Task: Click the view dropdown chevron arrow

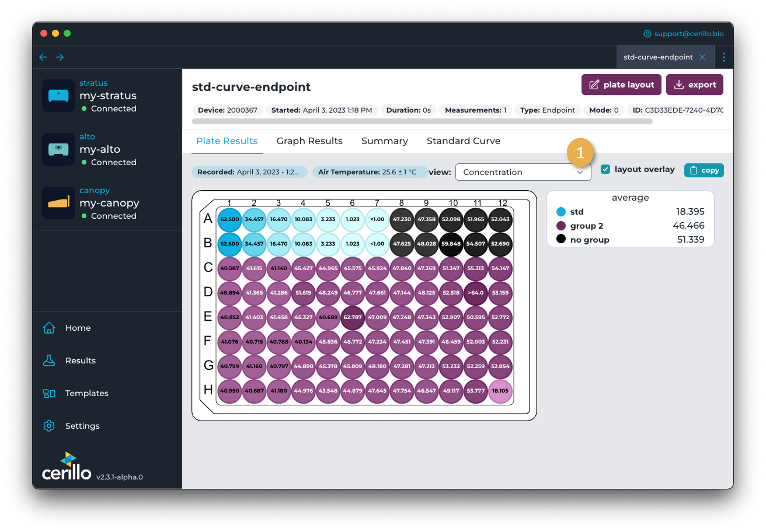Action: click(580, 172)
